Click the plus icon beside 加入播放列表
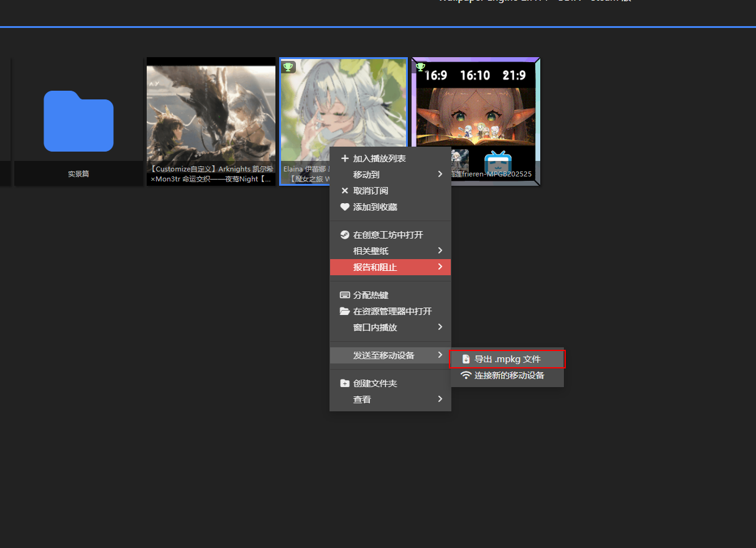Viewport: 756px width, 548px height. (x=344, y=158)
